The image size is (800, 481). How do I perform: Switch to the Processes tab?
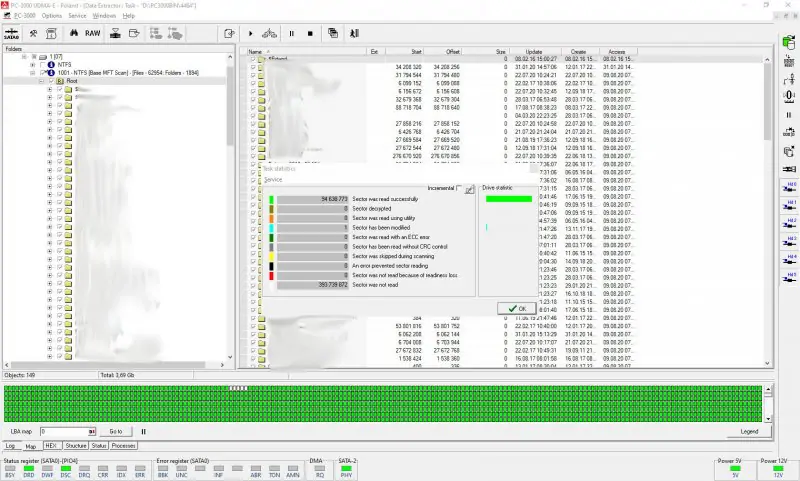(x=123, y=446)
